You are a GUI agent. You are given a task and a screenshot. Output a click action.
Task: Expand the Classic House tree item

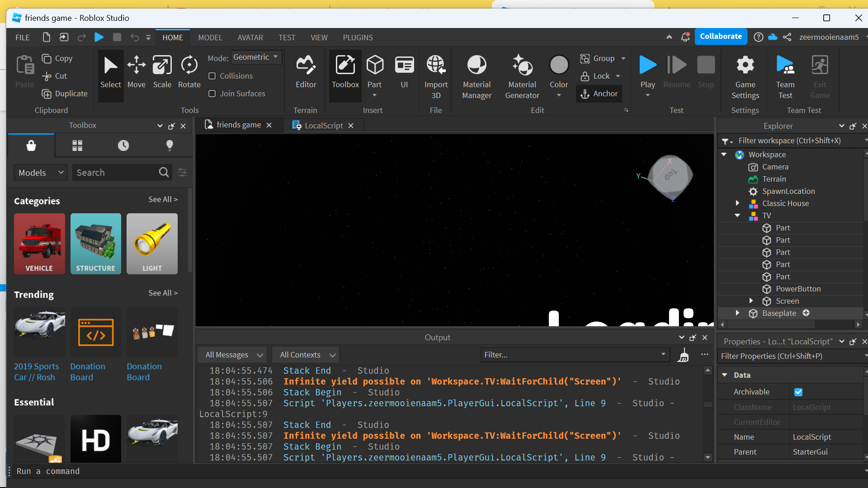click(x=738, y=203)
